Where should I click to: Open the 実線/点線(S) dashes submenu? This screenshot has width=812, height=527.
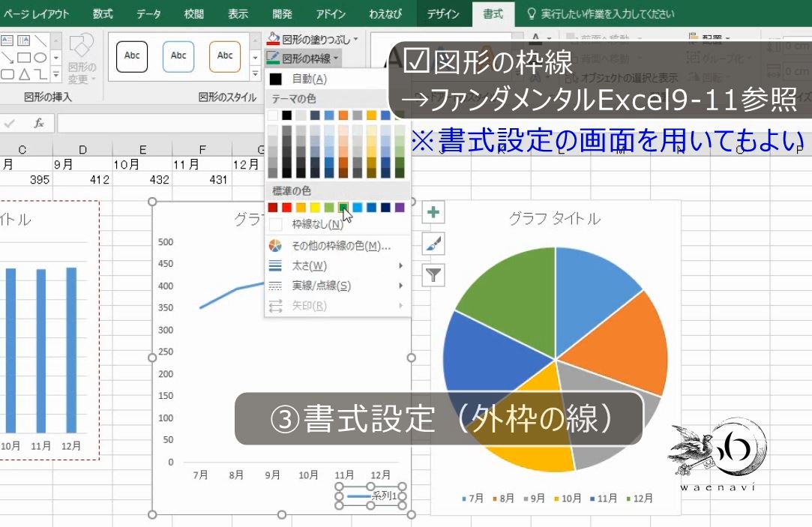pos(337,286)
